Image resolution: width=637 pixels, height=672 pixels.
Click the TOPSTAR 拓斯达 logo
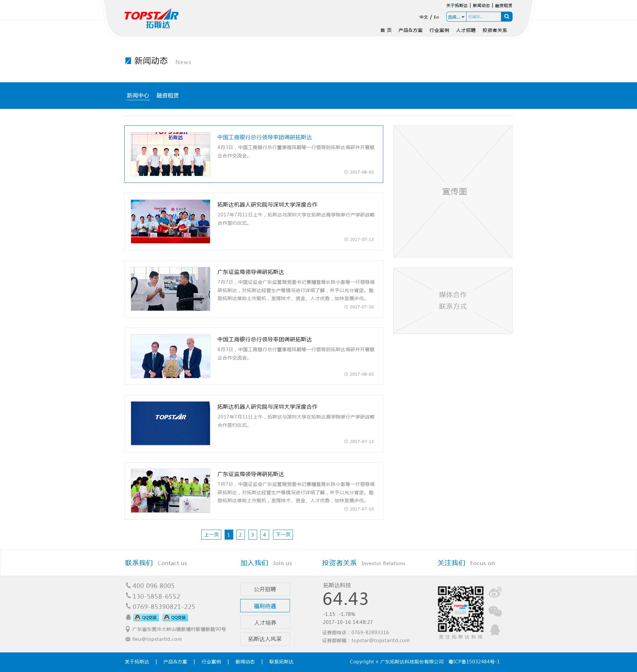click(x=151, y=19)
